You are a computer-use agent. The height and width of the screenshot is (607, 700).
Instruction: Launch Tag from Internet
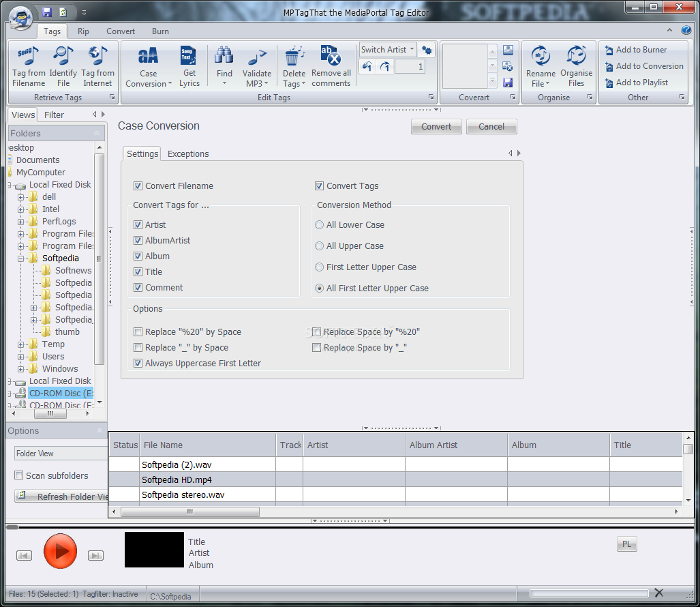[x=97, y=55]
